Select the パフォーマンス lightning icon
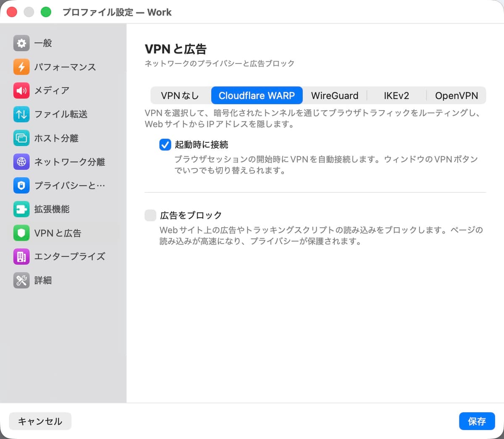Screen dimensions: 504x439 tap(21, 67)
